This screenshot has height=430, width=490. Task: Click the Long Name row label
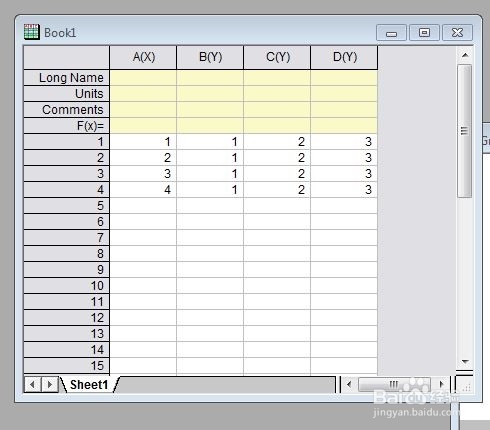pos(67,78)
